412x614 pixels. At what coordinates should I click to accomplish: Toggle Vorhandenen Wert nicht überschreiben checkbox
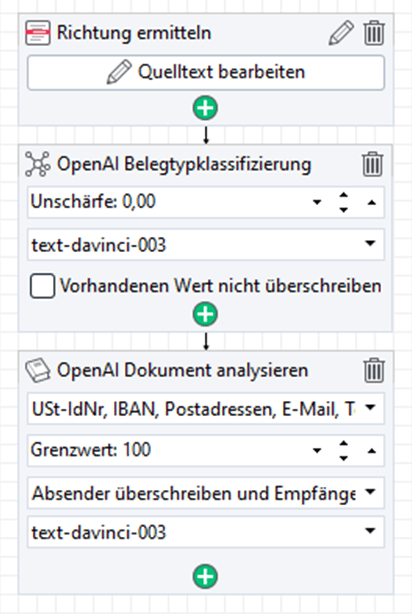pyautogui.click(x=42, y=286)
